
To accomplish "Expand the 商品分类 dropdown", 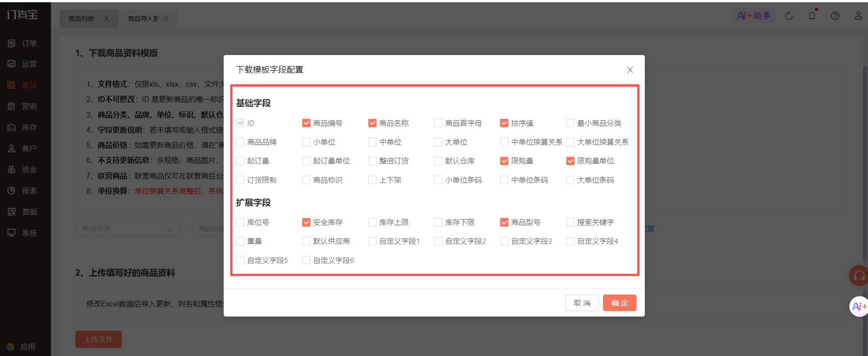I will coord(128,228).
